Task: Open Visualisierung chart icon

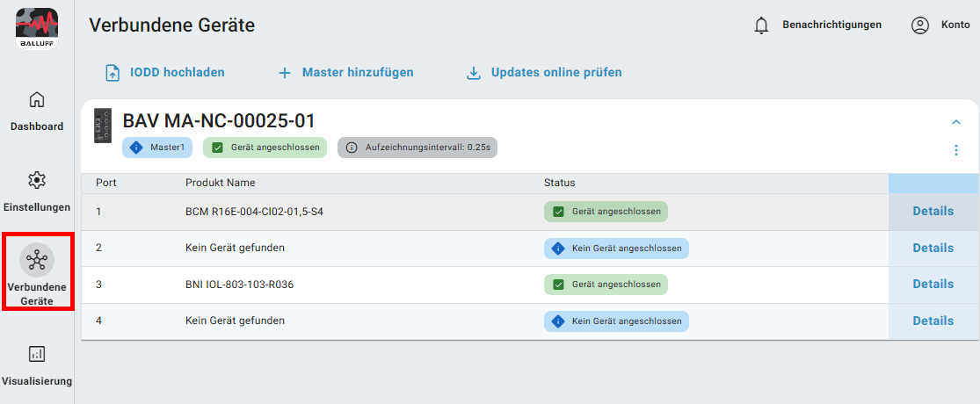Action: (37, 354)
